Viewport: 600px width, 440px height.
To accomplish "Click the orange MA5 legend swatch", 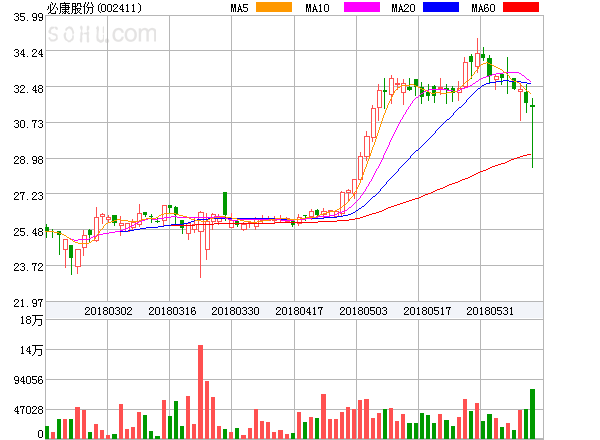I will (274, 7).
